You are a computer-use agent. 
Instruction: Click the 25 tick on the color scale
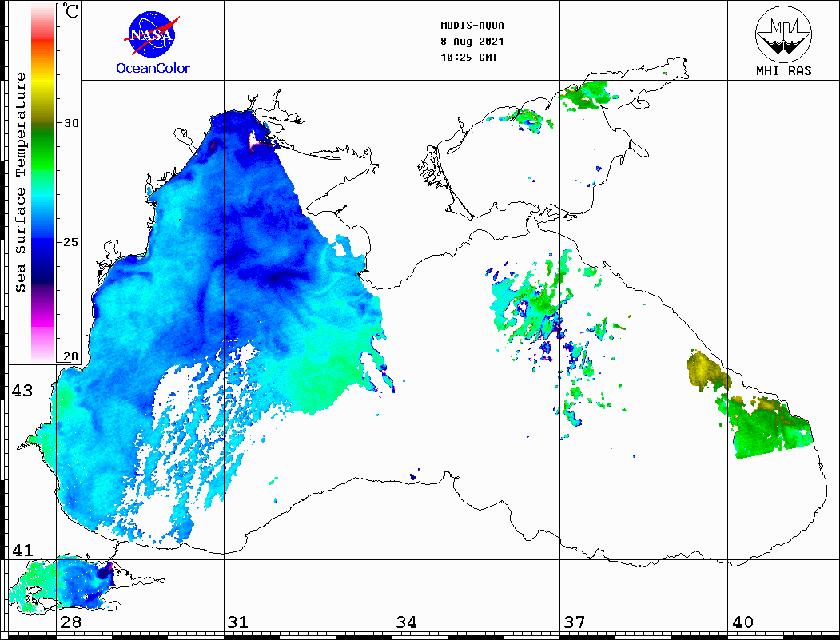pos(70,241)
